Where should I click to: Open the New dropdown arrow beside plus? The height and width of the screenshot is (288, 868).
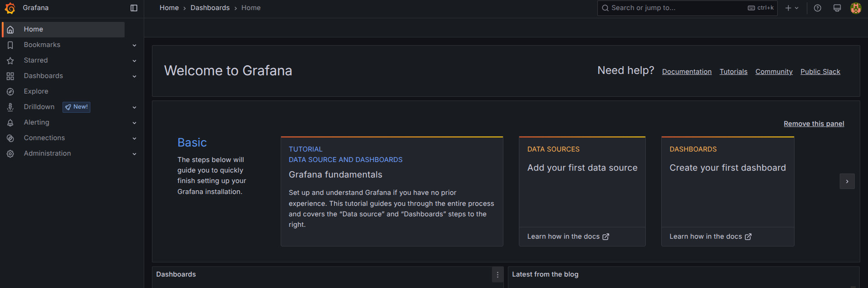797,8
